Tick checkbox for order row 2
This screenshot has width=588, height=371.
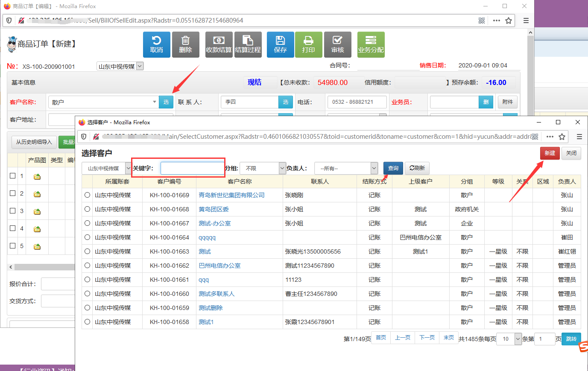coord(13,193)
